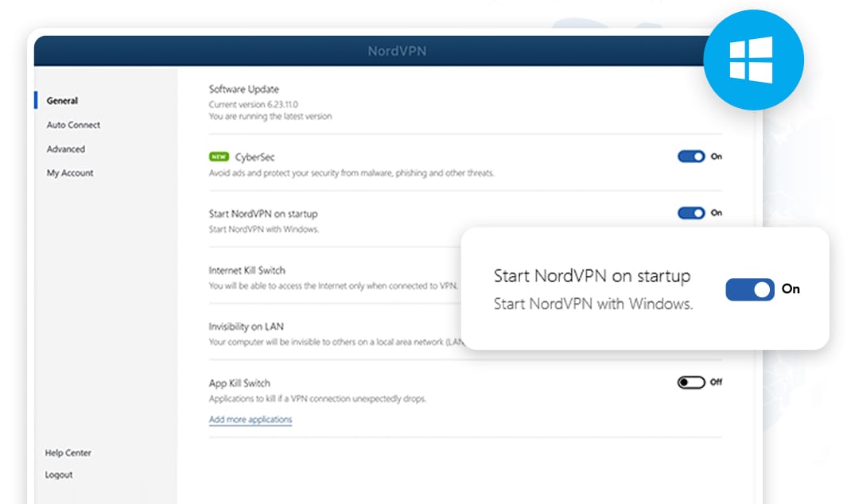Open the Auto Connect settings section
Viewport: 851px width, 504px height.
tap(73, 125)
